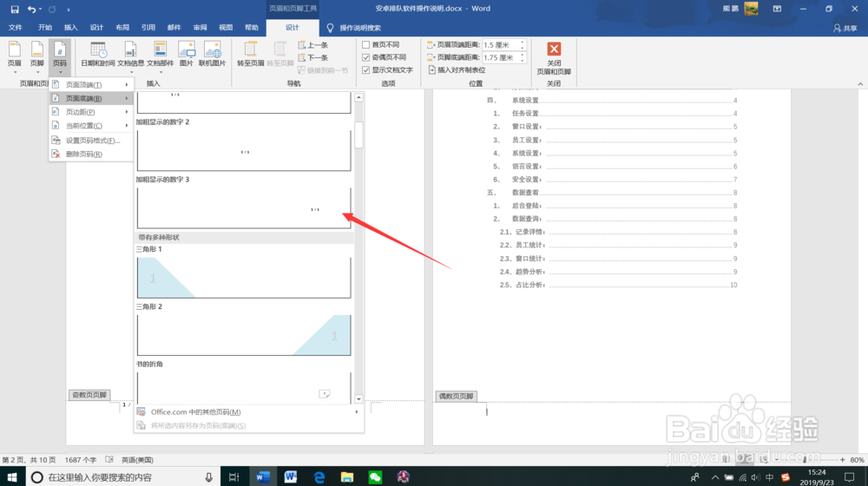Expand 页面顶端 submenu
This screenshot has height=486, width=868.
(91, 85)
